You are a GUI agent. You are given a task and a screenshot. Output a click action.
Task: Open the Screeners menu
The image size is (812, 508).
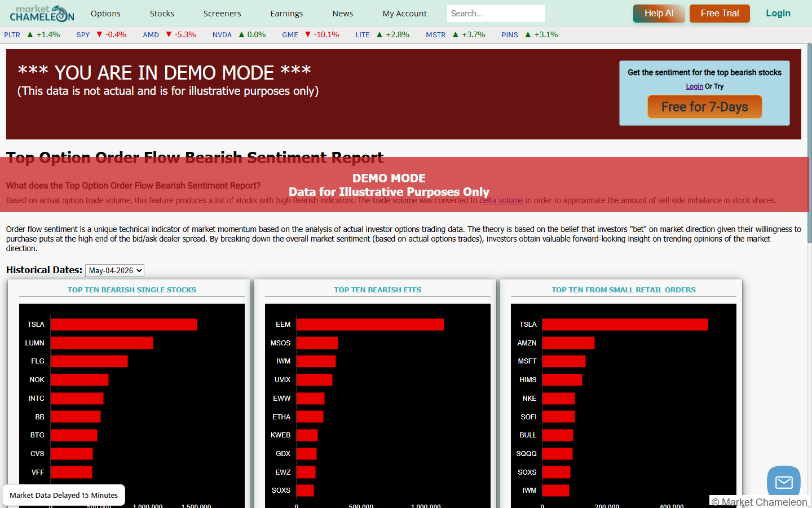(222, 14)
